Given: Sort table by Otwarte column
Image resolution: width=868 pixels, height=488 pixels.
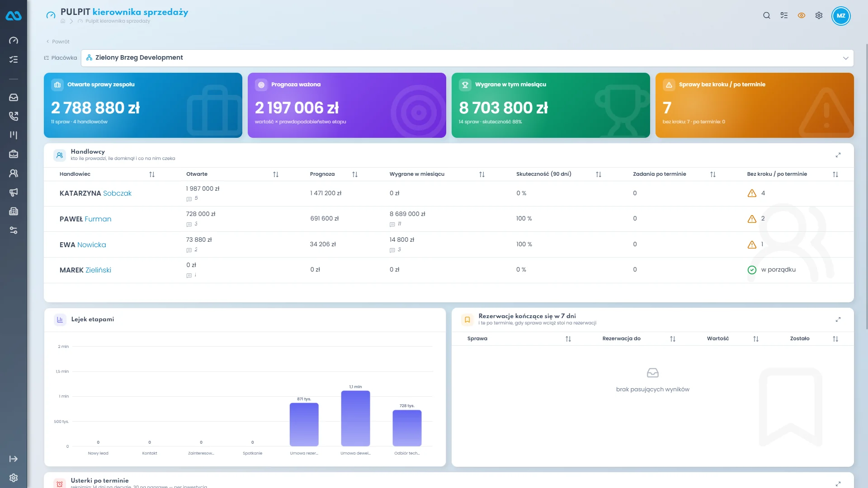Looking at the screenshot, I should [x=276, y=174].
